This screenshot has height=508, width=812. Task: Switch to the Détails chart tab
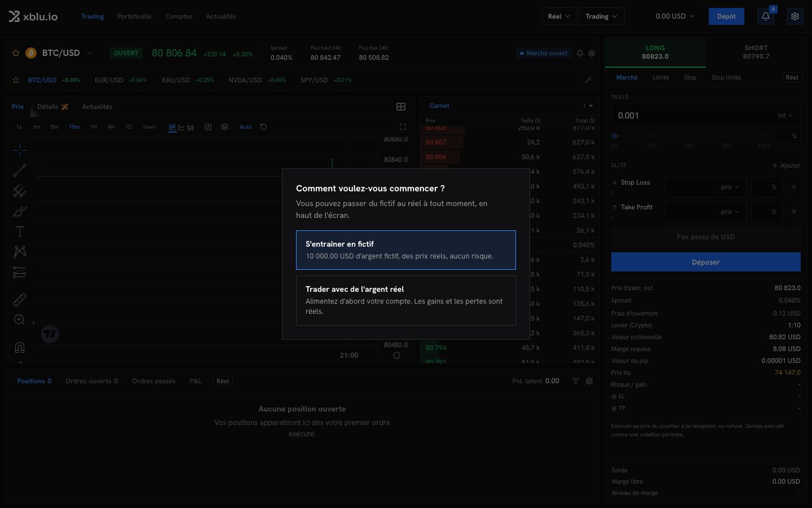pos(52,107)
